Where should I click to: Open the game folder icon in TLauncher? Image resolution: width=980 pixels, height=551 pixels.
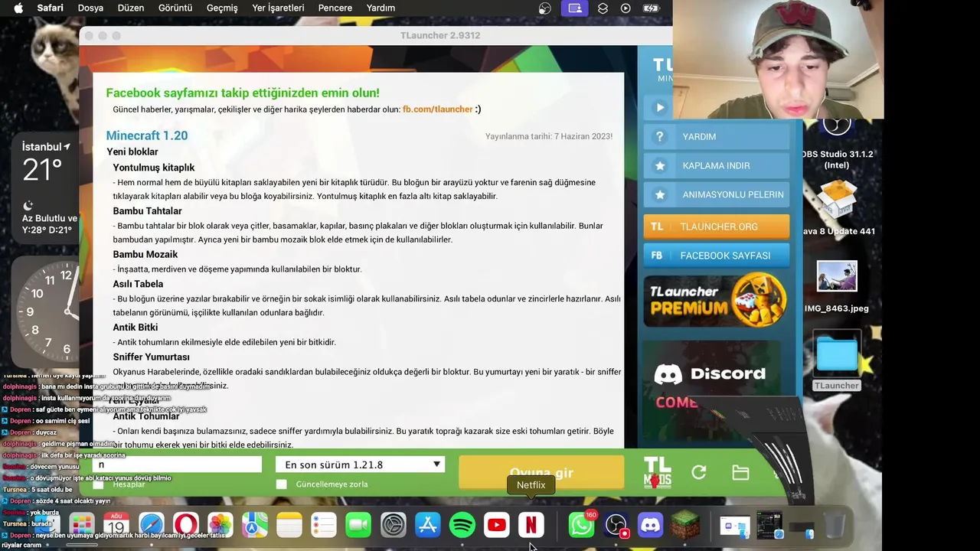pos(740,473)
